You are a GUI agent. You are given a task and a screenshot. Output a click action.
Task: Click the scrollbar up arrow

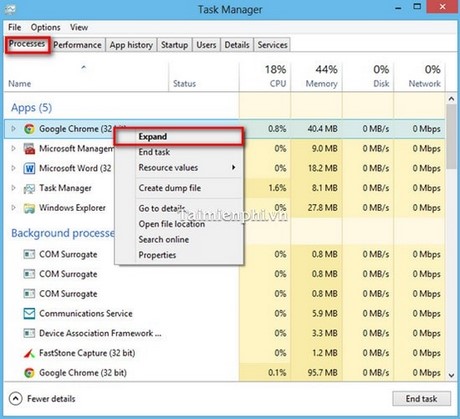[451, 99]
